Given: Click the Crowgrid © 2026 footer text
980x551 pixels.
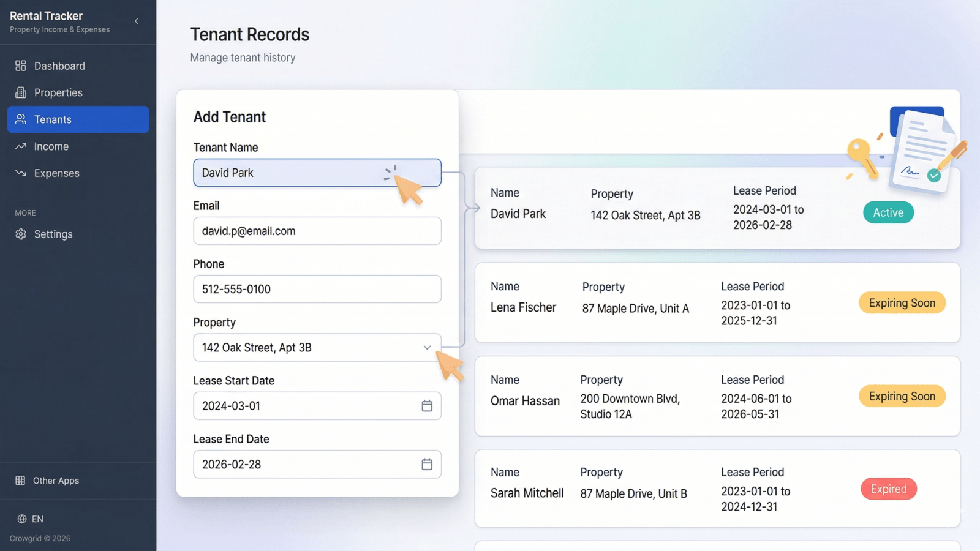Looking at the screenshot, I should tap(40, 539).
